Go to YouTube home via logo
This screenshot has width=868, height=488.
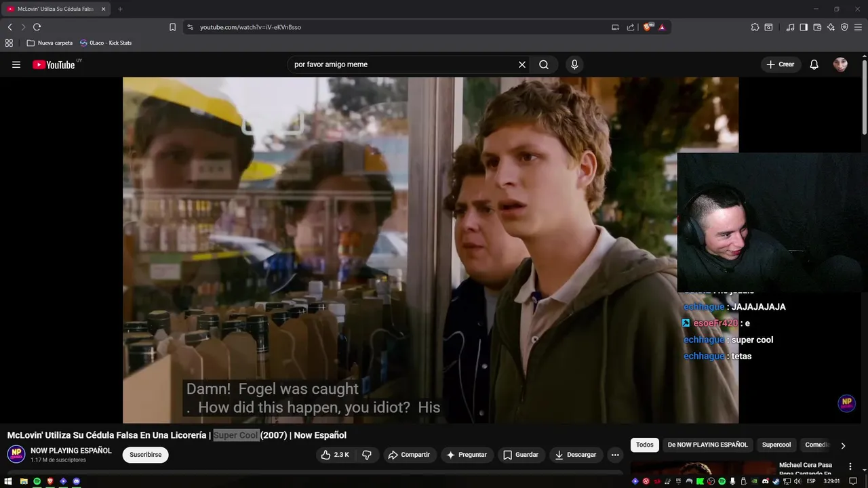54,64
